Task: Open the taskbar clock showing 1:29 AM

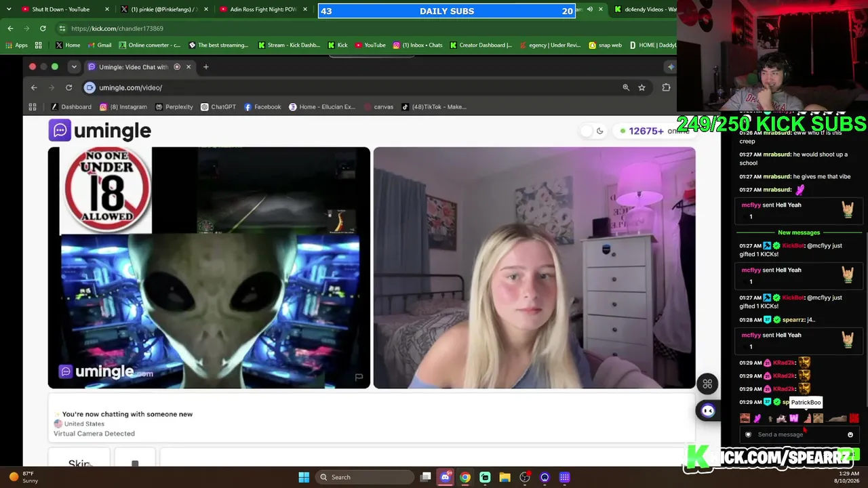Action: pyautogui.click(x=848, y=477)
